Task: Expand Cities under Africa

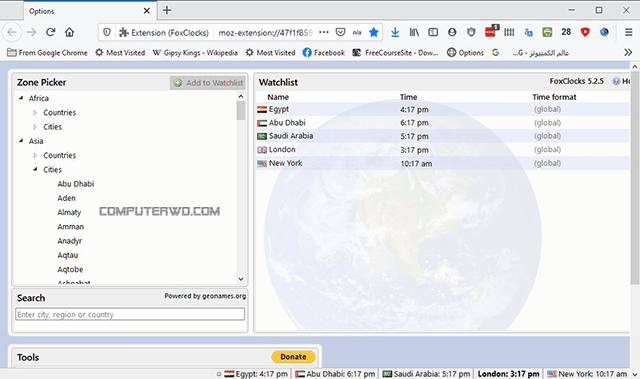Action: point(35,126)
